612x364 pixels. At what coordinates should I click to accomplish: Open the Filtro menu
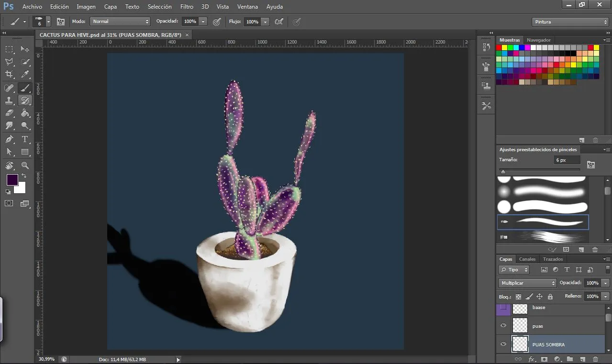click(187, 7)
